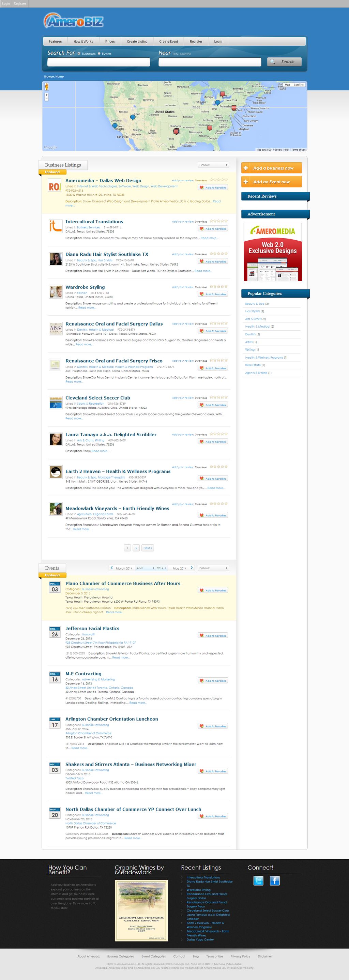Image resolution: width=349 pixels, height=980 pixels.
Task: Click the Ameromedia Web 2.0 advertisement banner
Action: (273, 252)
